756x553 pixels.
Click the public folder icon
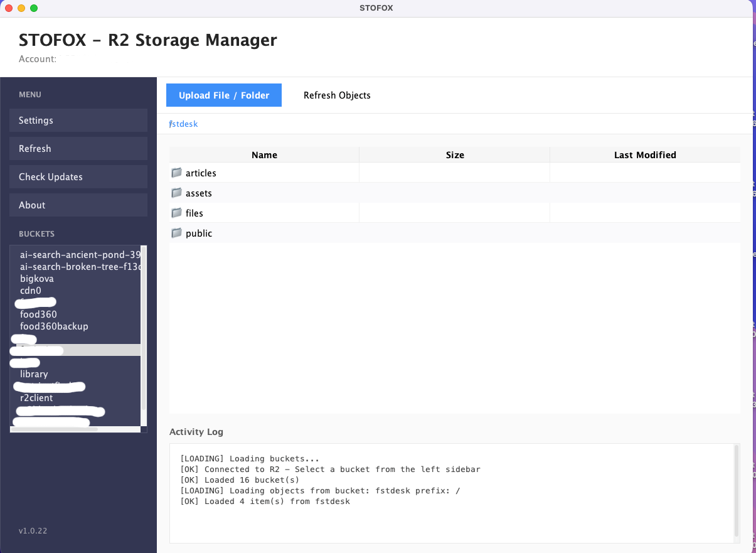pyautogui.click(x=176, y=233)
